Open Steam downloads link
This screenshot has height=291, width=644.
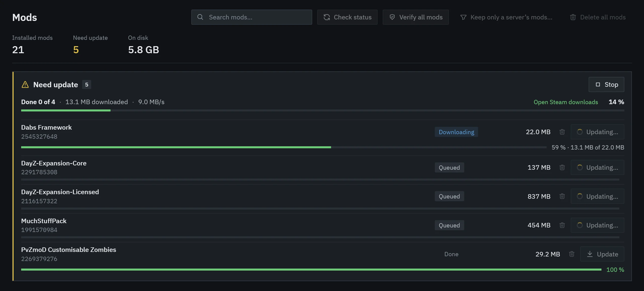point(566,102)
